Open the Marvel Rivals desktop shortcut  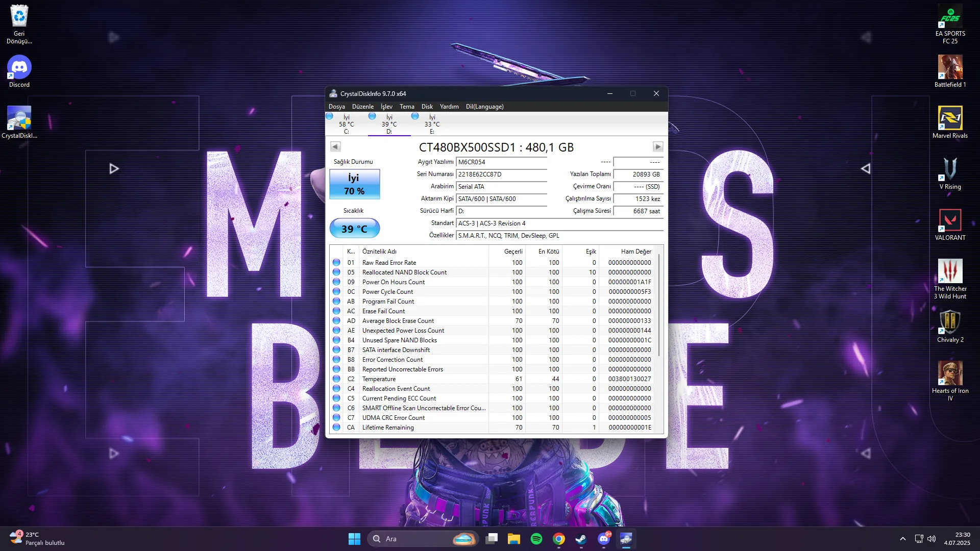pos(950,122)
